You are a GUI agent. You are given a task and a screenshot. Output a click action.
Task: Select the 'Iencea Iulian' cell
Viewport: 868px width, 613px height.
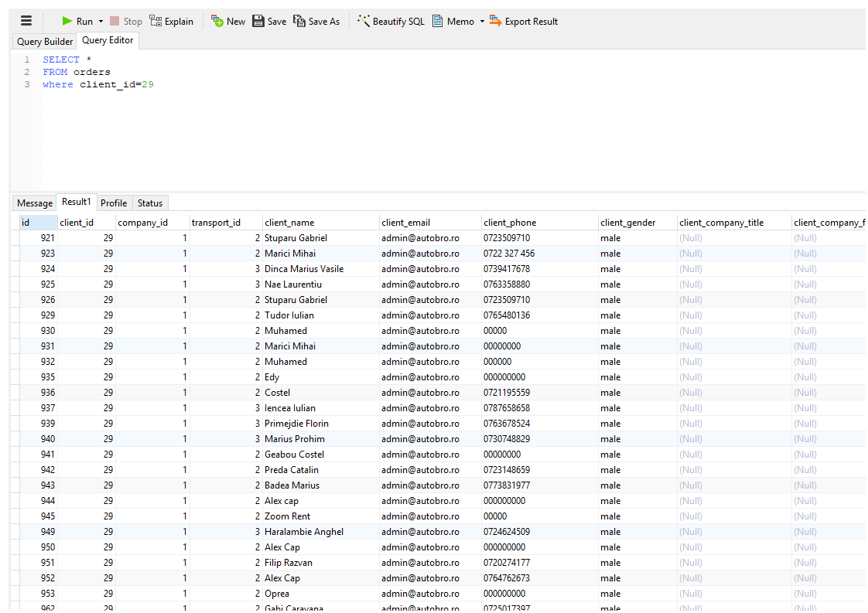[x=320, y=408]
